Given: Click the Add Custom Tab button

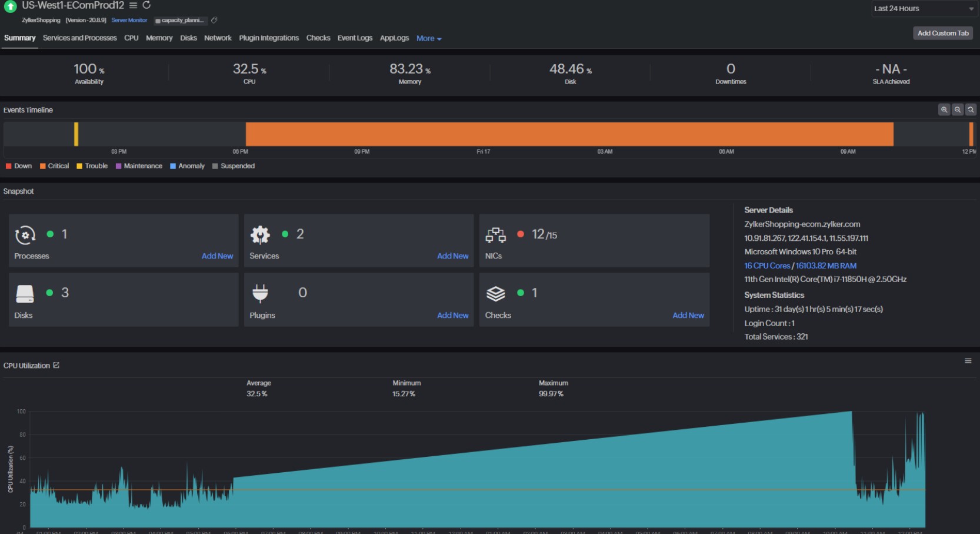Looking at the screenshot, I should point(942,33).
